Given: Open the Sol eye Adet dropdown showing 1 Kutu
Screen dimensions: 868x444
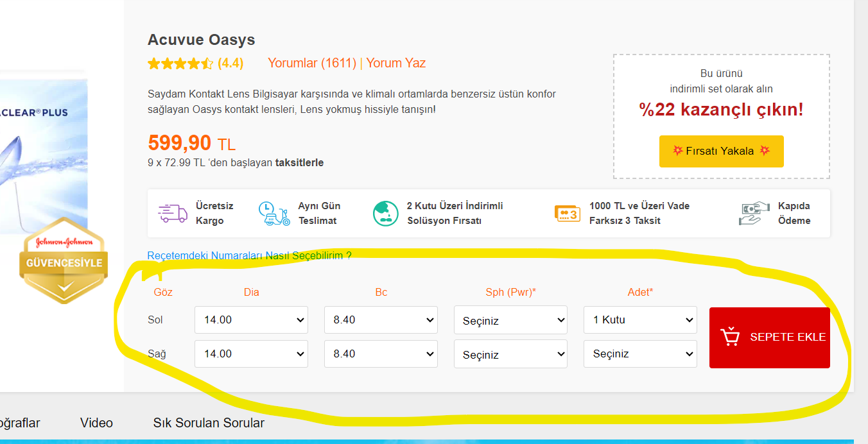Looking at the screenshot, I should coord(640,320).
